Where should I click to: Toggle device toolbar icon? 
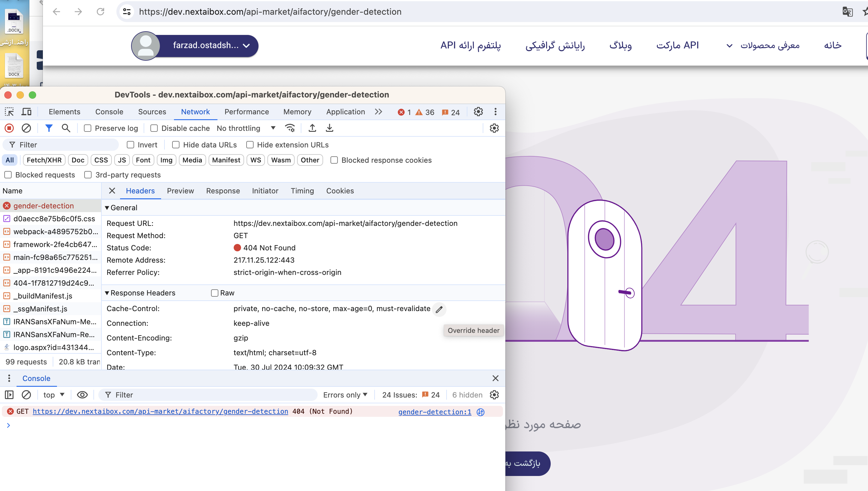tap(26, 112)
